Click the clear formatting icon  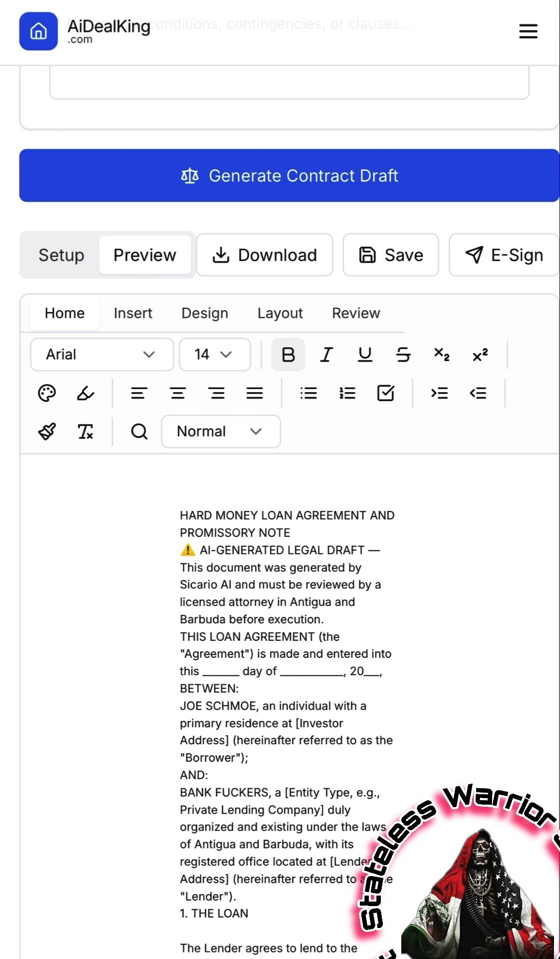tap(85, 432)
